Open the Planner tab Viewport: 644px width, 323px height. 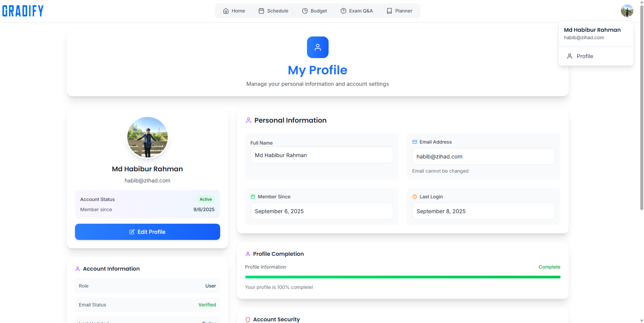point(400,11)
